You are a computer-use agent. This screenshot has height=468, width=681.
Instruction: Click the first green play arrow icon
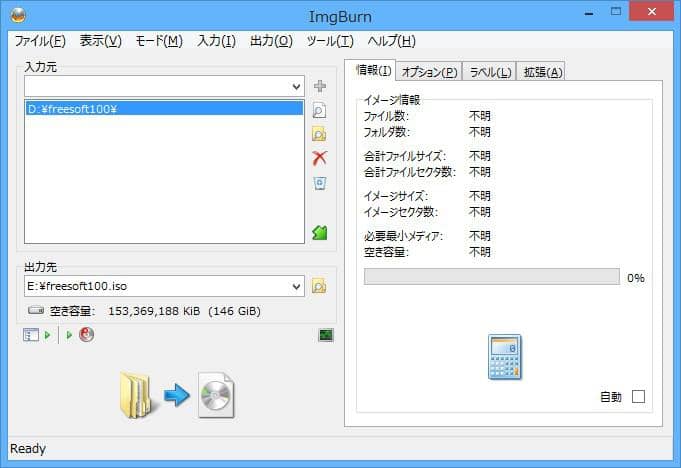[48, 335]
